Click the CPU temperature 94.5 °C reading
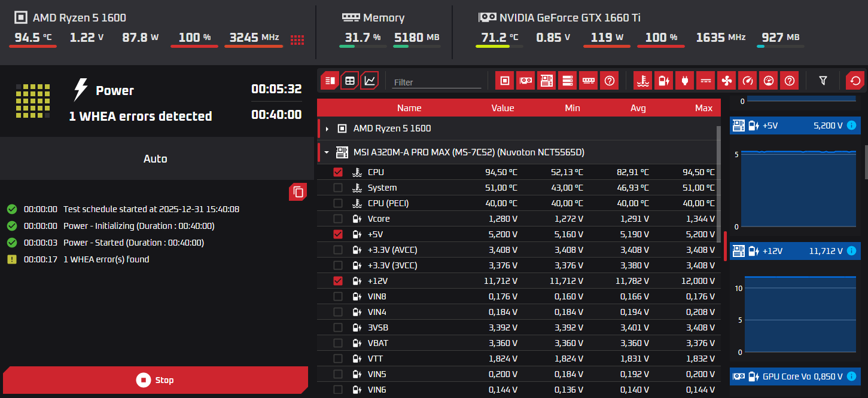Viewport: 868px width, 398px height. pos(33,38)
